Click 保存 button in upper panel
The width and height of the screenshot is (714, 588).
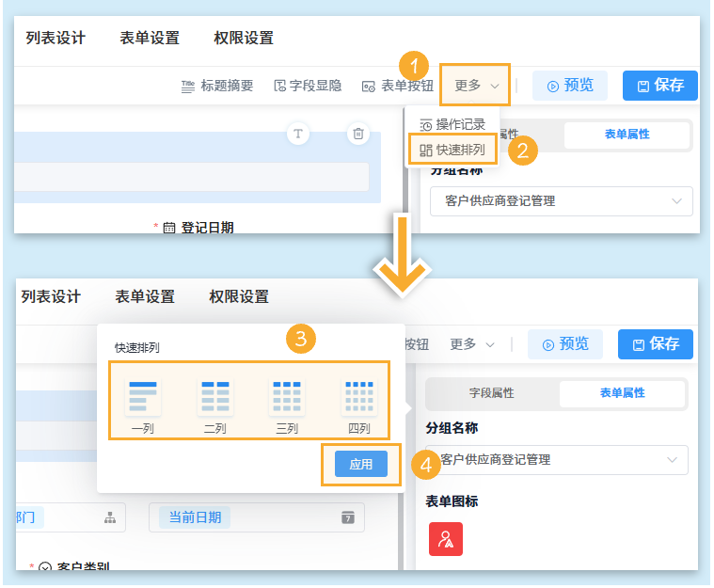click(x=660, y=86)
